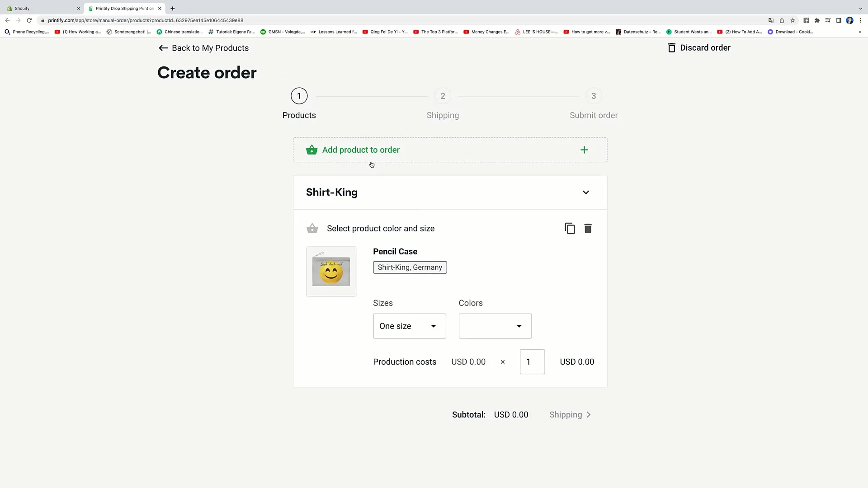
Task: Click the Shirt-King section heading
Action: point(332,192)
